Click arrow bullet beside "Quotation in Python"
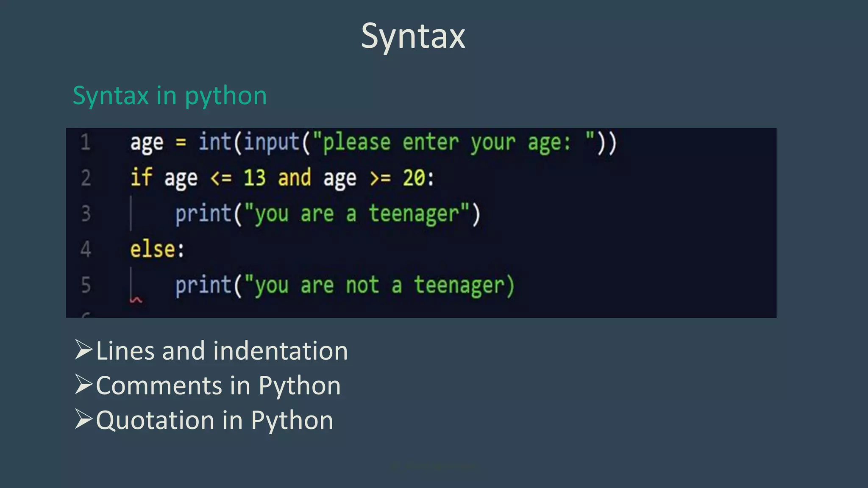Image resolution: width=868 pixels, height=488 pixels. point(83,419)
